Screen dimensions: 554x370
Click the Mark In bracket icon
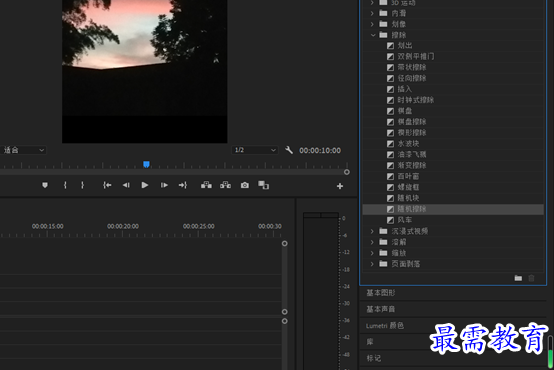65,185
